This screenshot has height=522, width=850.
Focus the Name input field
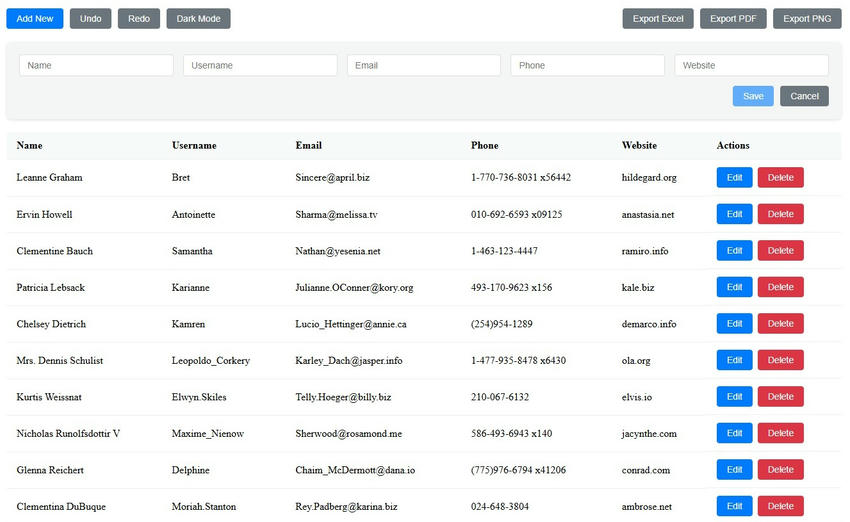[x=96, y=65]
